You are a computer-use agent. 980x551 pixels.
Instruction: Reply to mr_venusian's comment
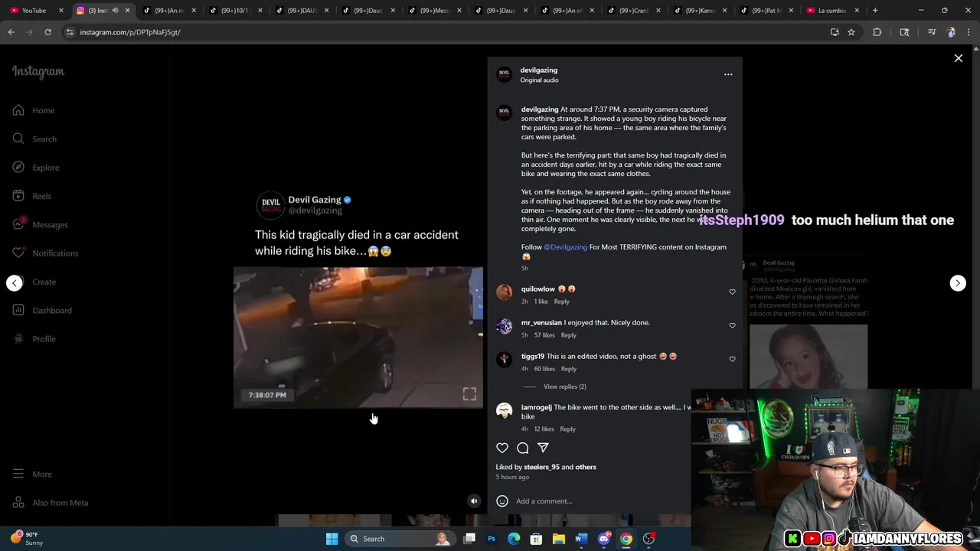[568, 335]
